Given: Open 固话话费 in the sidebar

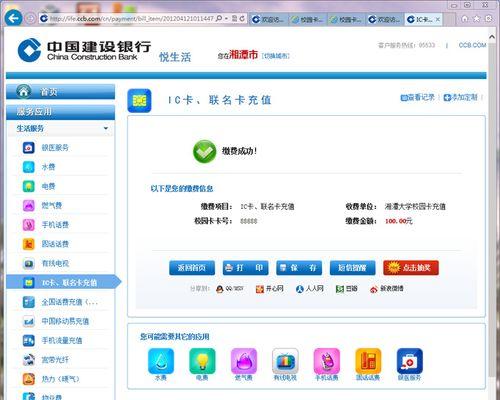Looking at the screenshot, I should click(x=55, y=244).
